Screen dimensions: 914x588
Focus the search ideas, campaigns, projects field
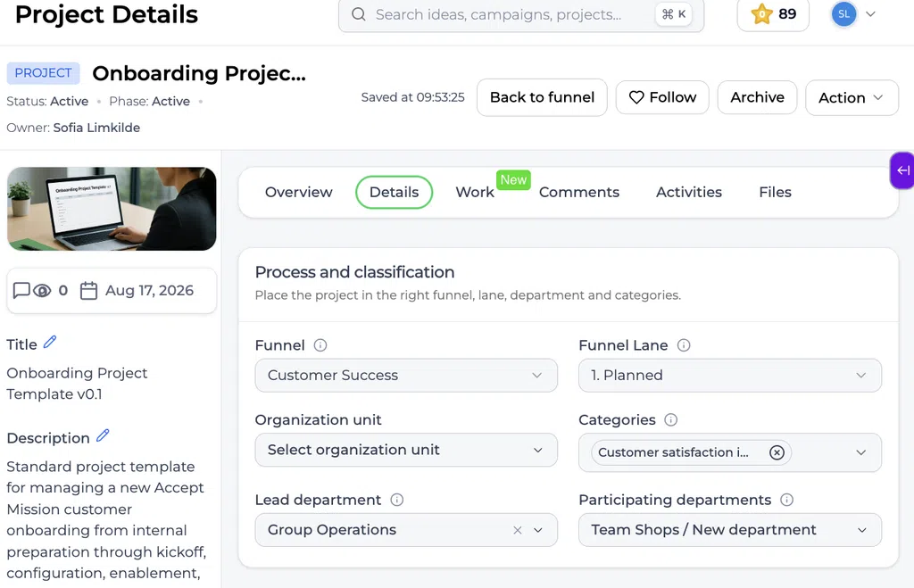pyautogui.click(x=521, y=14)
